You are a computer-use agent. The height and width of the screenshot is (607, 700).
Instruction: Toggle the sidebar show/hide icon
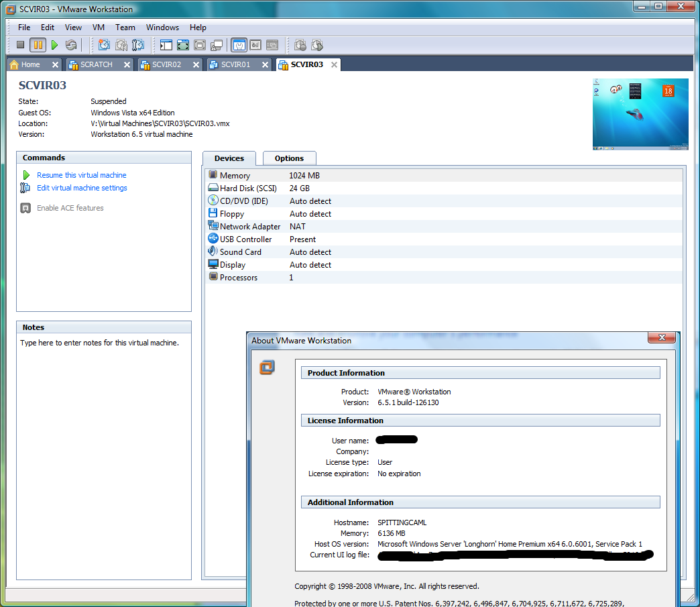pyautogui.click(x=166, y=45)
